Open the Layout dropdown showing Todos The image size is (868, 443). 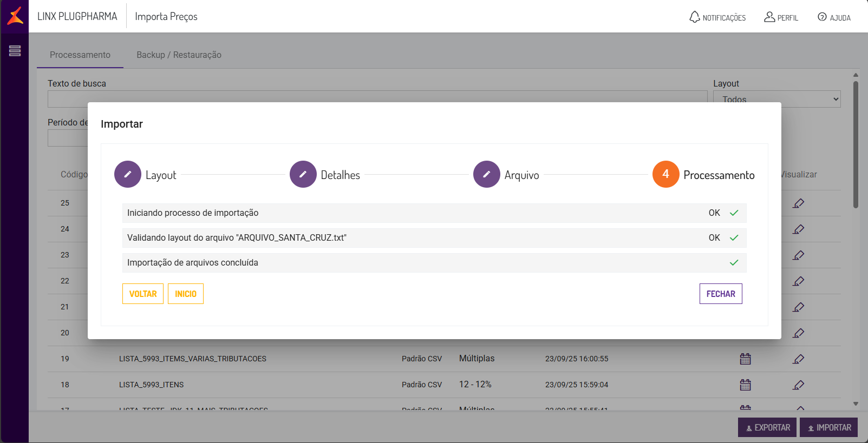pyautogui.click(x=776, y=99)
